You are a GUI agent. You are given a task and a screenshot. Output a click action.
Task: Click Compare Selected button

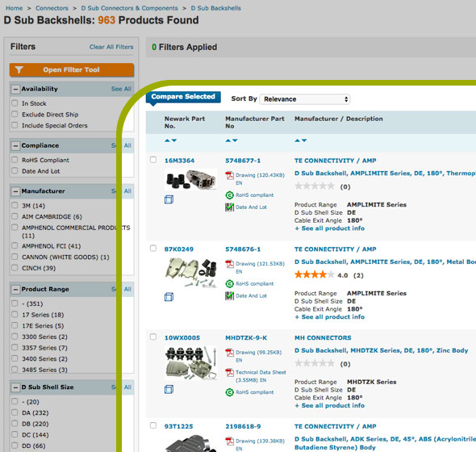[183, 97]
